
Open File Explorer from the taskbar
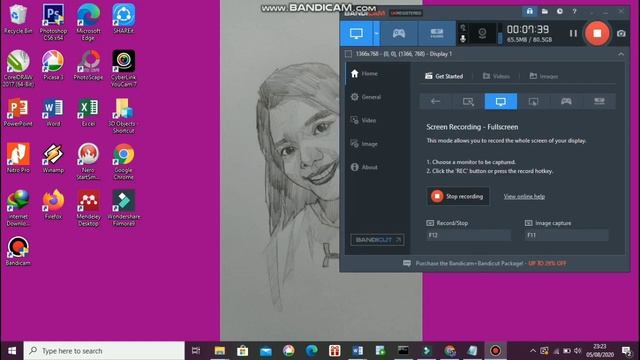220,351
